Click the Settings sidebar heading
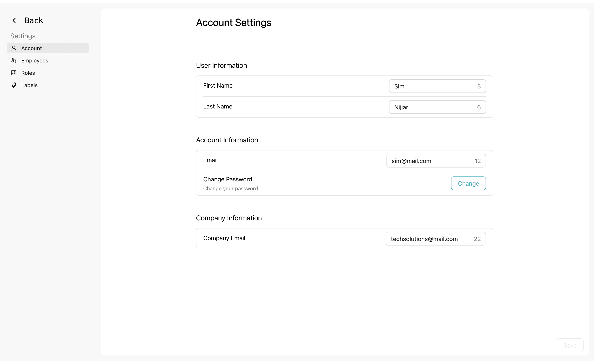This screenshot has height=364, width=594. click(x=23, y=36)
